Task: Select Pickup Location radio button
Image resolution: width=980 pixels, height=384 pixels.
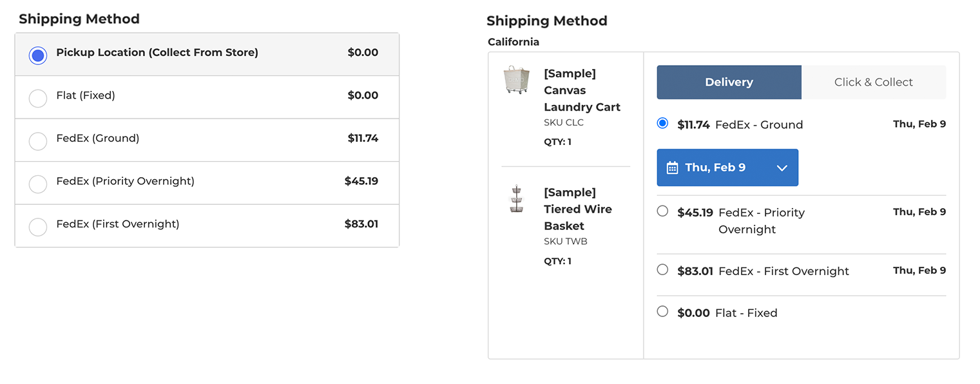Action: (38, 55)
